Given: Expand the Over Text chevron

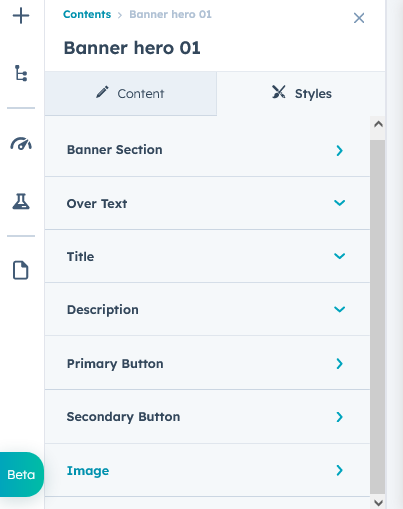Looking at the screenshot, I should point(340,203).
